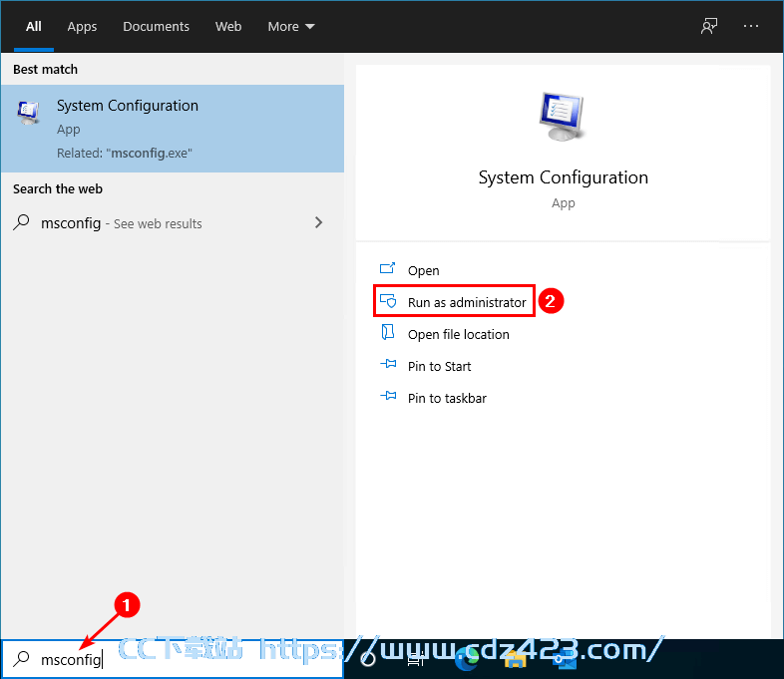Image resolution: width=784 pixels, height=679 pixels.
Task: Click the pin icon beside Pin to taskbar
Action: pyautogui.click(x=388, y=396)
